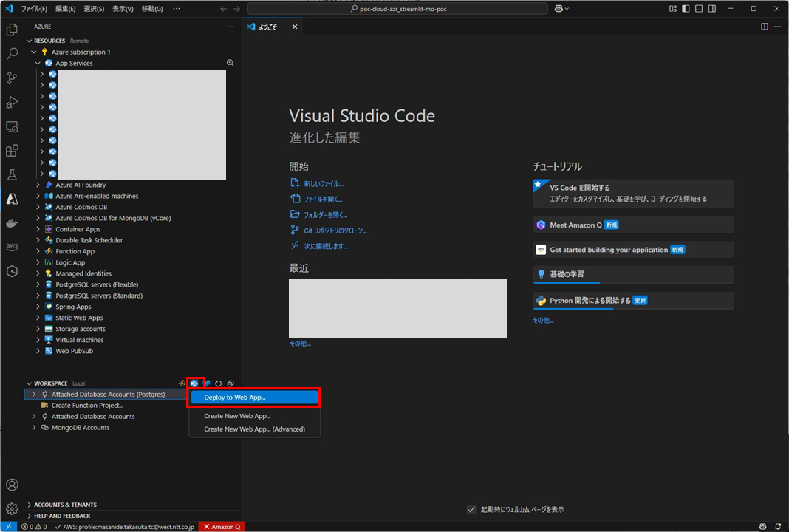
Task: Click the AWS profile status bar entry
Action: (x=125, y=527)
